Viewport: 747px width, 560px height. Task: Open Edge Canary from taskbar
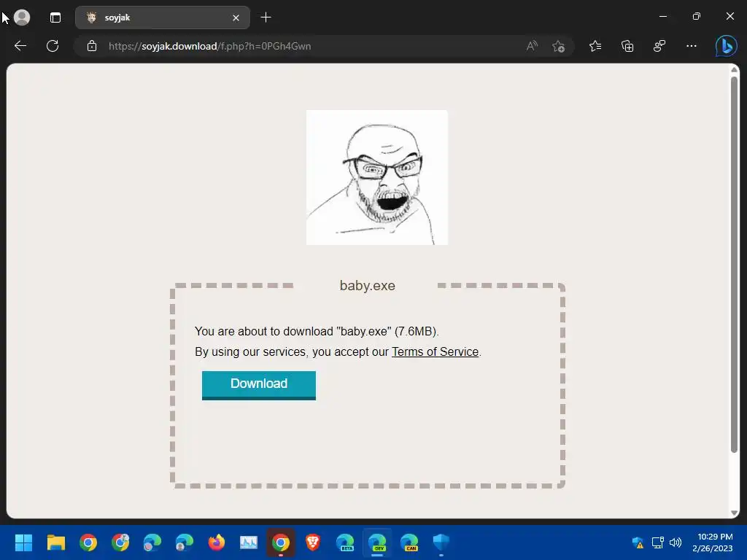(409, 542)
